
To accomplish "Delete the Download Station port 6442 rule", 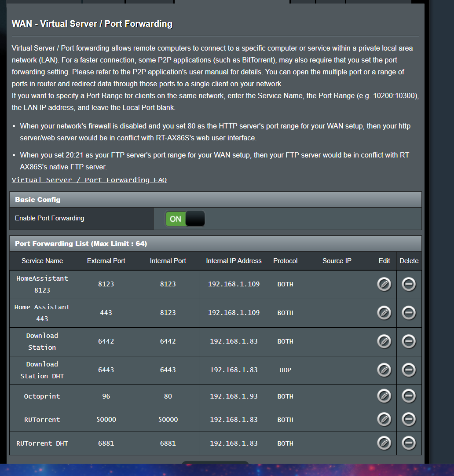I will pos(409,341).
